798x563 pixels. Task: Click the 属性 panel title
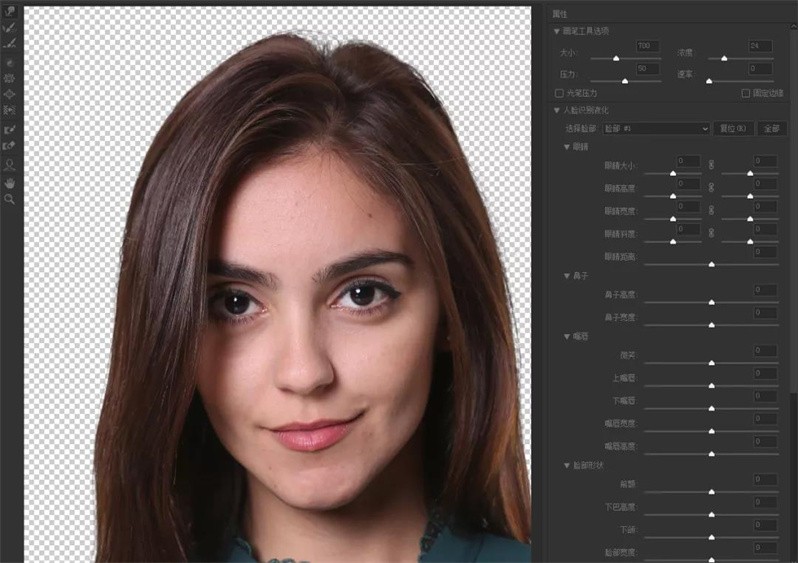[x=560, y=14]
